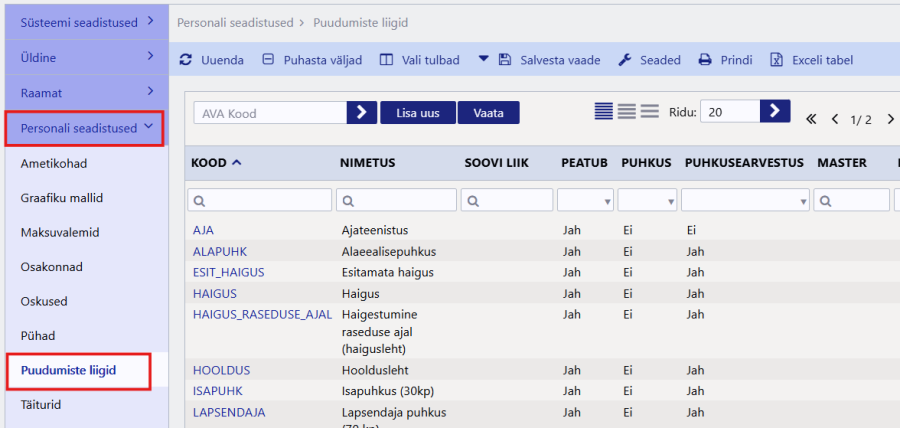Select Maksuvalemid sidebar item
Viewport: 900px width, 428px height.
[58, 232]
